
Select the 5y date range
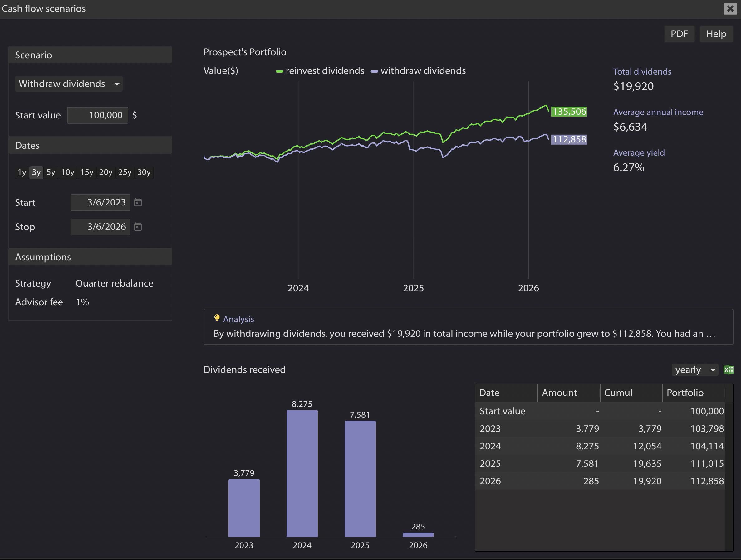point(51,172)
